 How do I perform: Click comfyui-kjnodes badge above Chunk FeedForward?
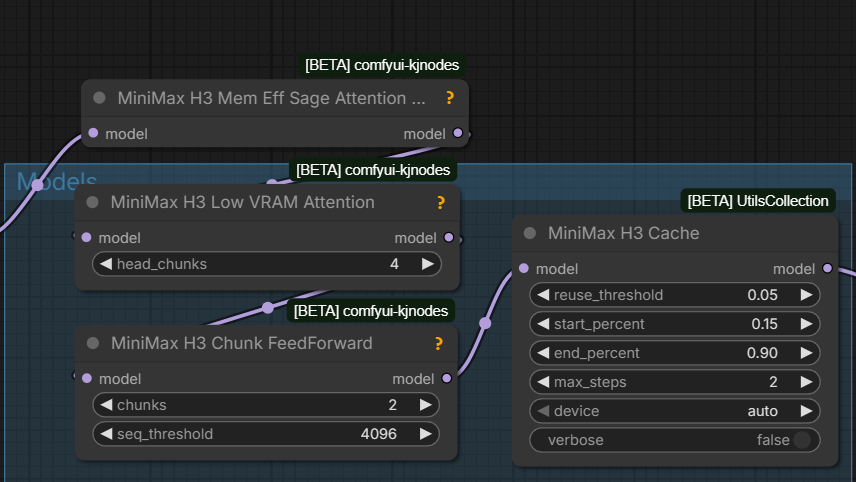tap(371, 311)
